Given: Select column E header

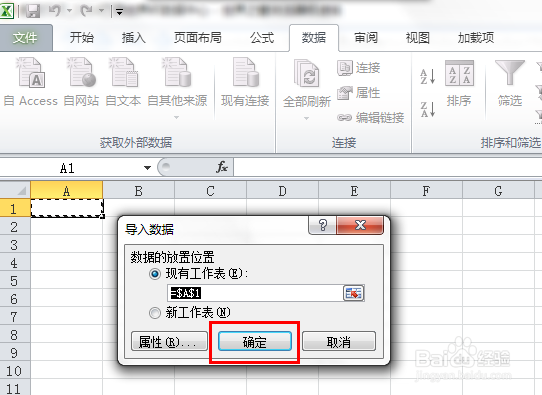Looking at the screenshot, I should click(x=354, y=190).
